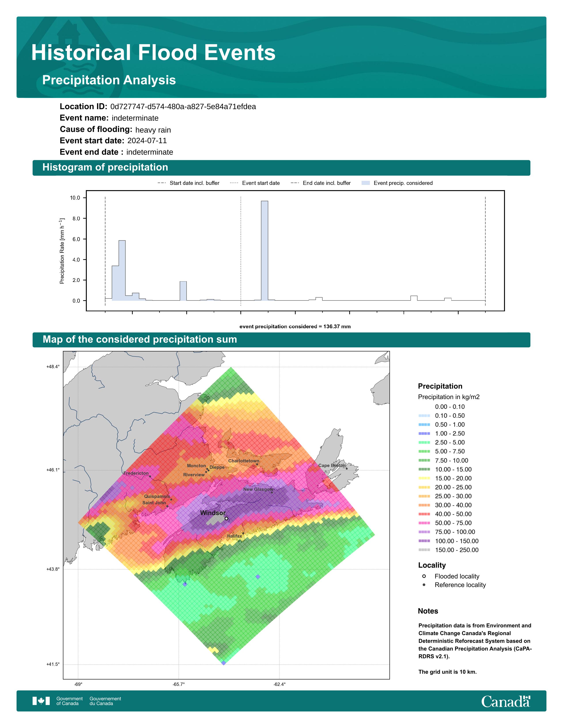This screenshot has width=563, height=728.
Task: Click the tallest histogram bar near 10 mm/h
Action: click(264, 251)
